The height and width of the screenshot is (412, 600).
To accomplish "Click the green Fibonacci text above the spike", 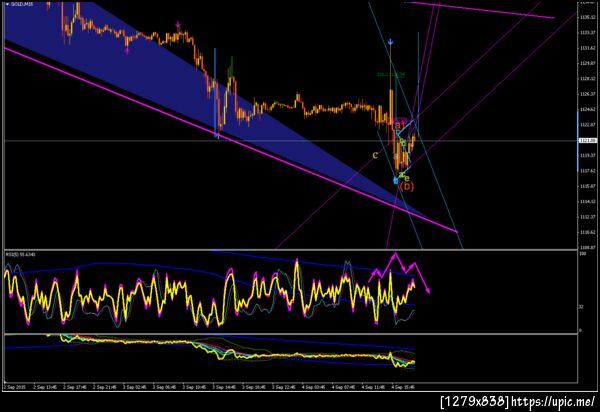I will click(x=390, y=75).
